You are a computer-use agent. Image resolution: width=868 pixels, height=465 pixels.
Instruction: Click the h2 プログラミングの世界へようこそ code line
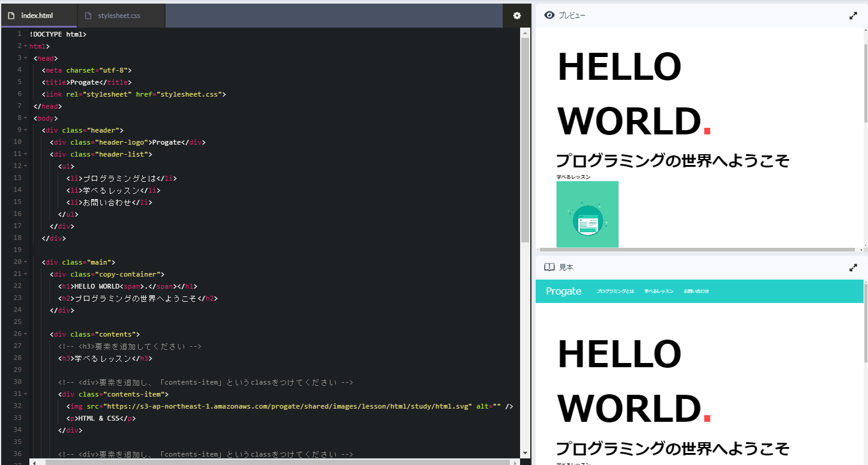(x=138, y=298)
